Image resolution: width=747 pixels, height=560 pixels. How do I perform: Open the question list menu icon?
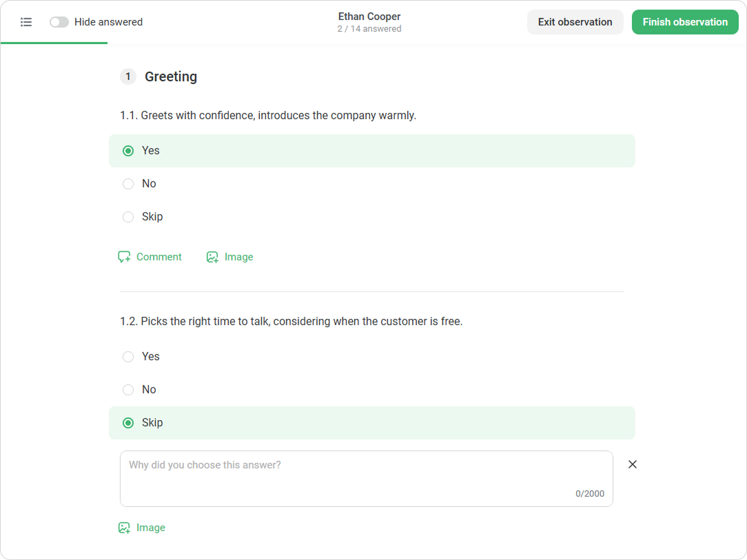(26, 22)
